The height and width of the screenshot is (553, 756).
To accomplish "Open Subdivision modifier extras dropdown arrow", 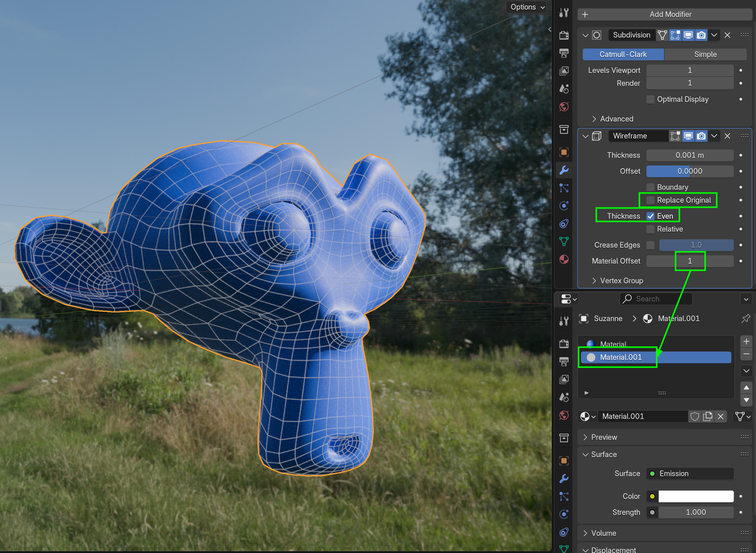I will pyautogui.click(x=714, y=35).
